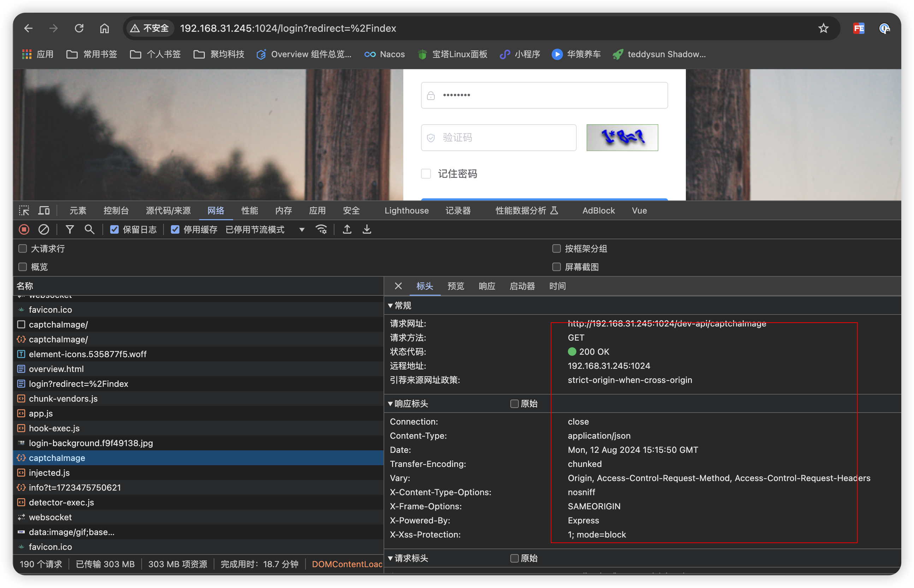Click the 不安全 security warning badge

pyautogui.click(x=149, y=28)
